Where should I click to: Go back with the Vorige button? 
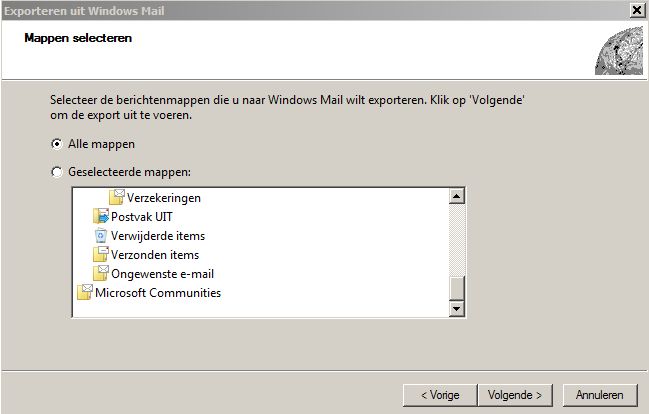point(440,395)
